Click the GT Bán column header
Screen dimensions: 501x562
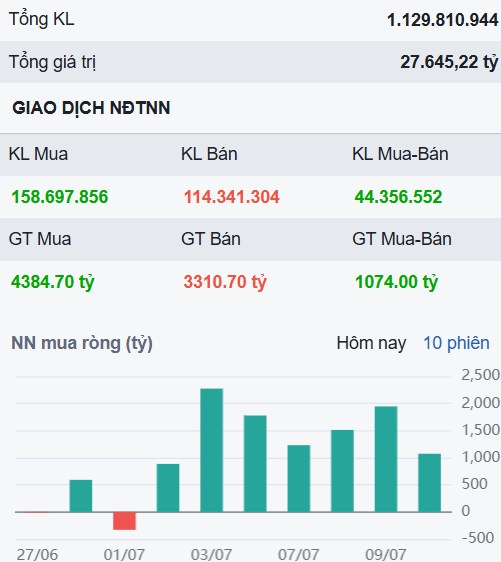click(211, 239)
